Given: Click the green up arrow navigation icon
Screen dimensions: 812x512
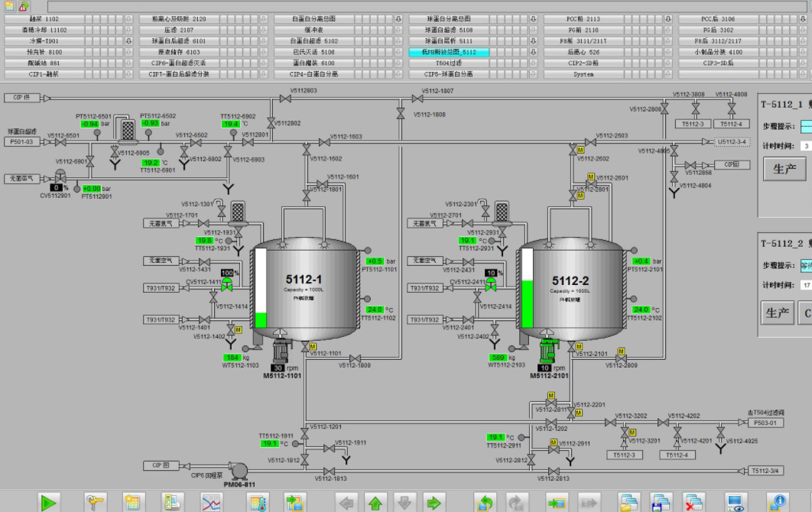Looking at the screenshot, I should 375,502.
